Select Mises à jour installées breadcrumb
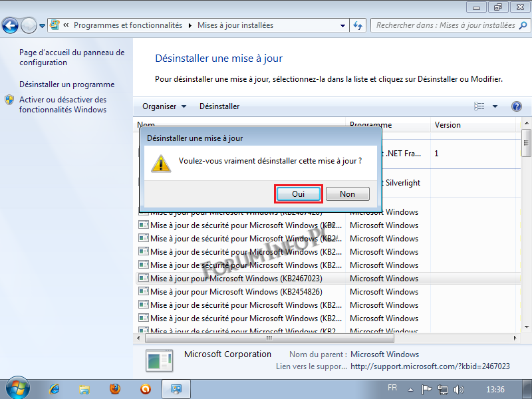This screenshot has width=532, height=399. 235,25
